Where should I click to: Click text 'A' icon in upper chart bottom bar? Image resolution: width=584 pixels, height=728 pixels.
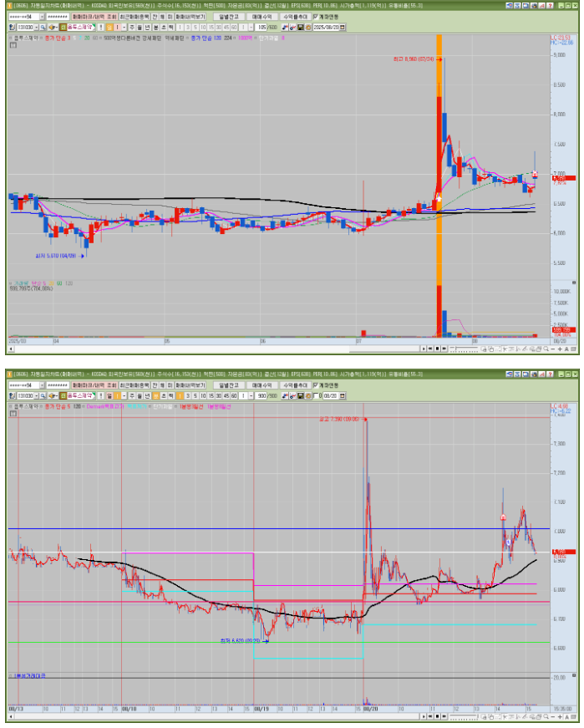566,349
